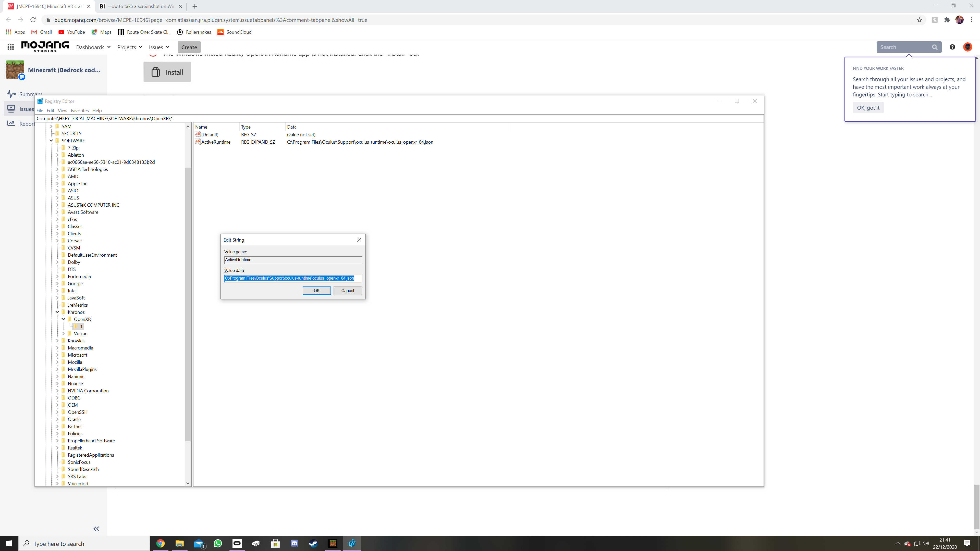
Task: Click the Jira app switcher grid icon
Action: (11, 47)
